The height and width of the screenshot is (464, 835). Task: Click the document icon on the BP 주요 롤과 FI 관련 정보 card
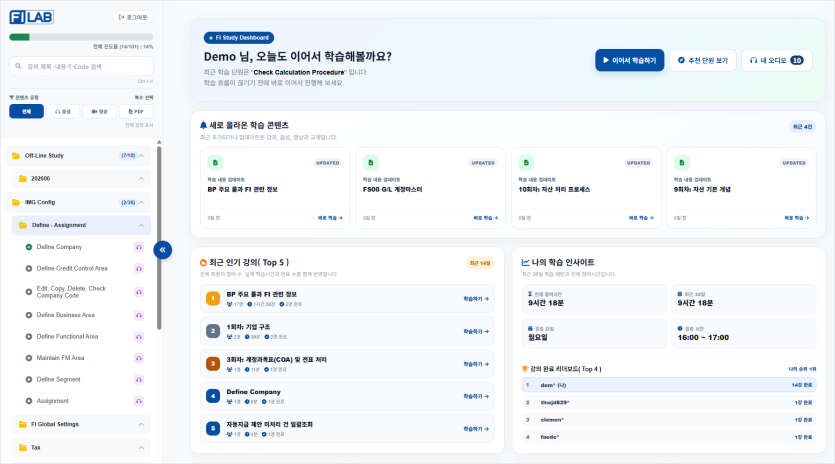pyautogui.click(x=215, y=162)
